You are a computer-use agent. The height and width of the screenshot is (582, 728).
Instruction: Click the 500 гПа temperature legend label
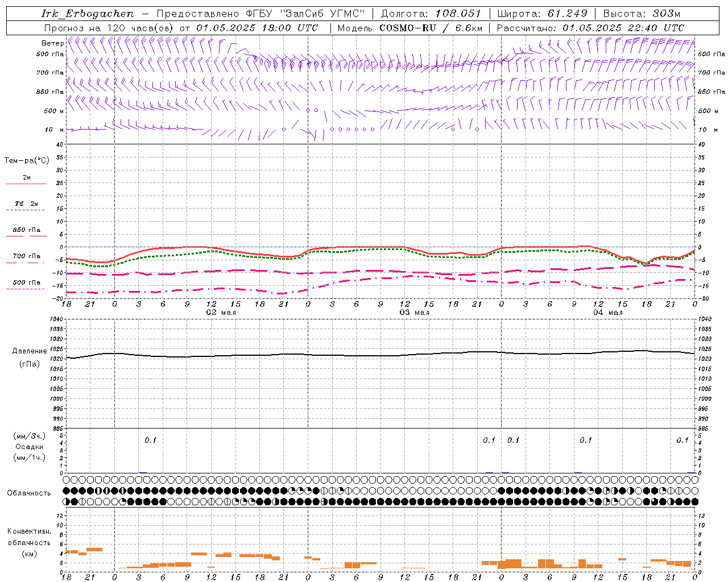pos(27,282)
